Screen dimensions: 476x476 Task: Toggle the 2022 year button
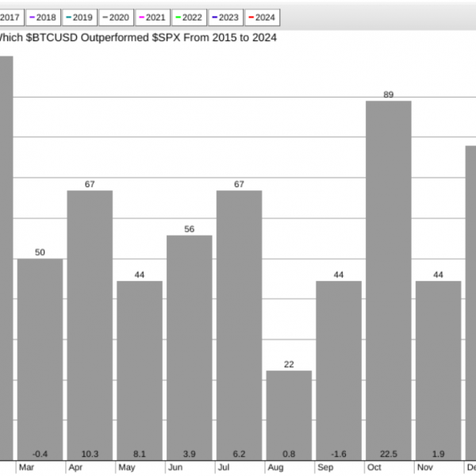(x=189, y=17)
